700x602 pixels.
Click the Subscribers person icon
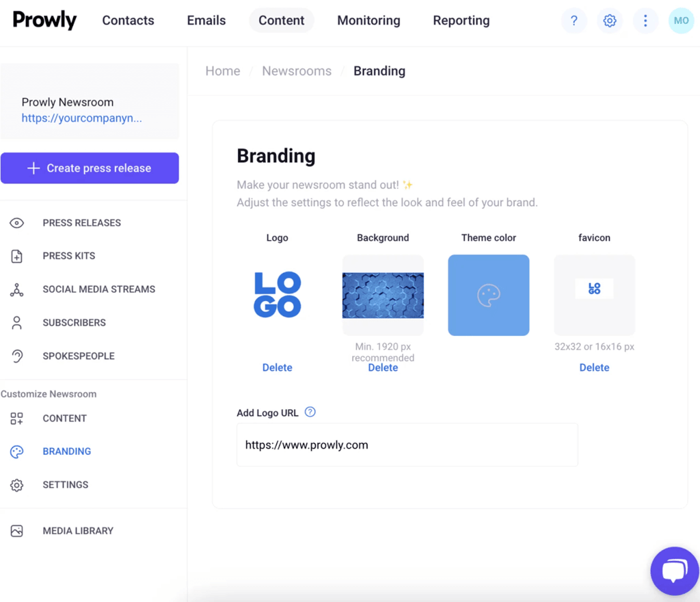click(x=17, y=322)
